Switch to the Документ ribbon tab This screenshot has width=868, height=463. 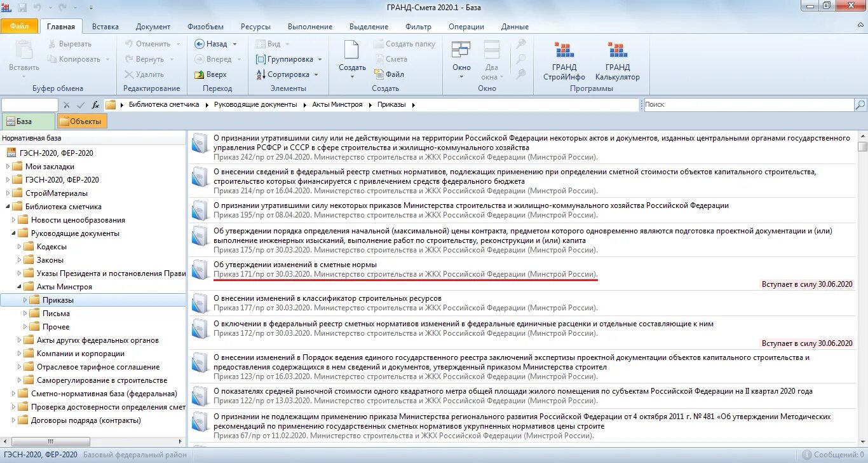(x=153, y=27)
